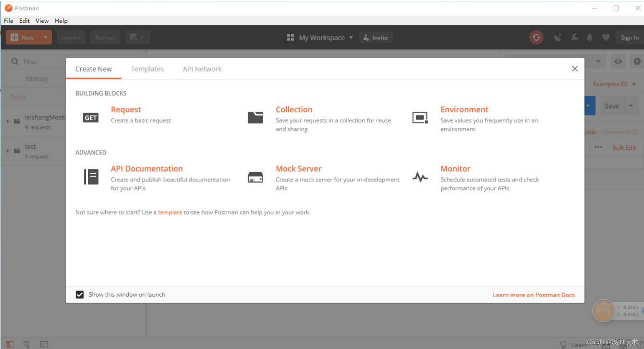Click the Monitor pulse icon
644x349 pixels.
(x=420, y=177)
